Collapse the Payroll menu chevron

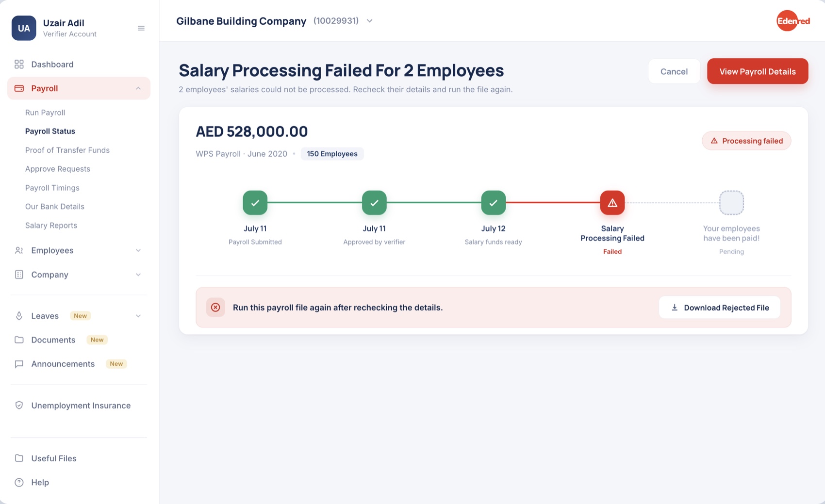pos(138,88)
